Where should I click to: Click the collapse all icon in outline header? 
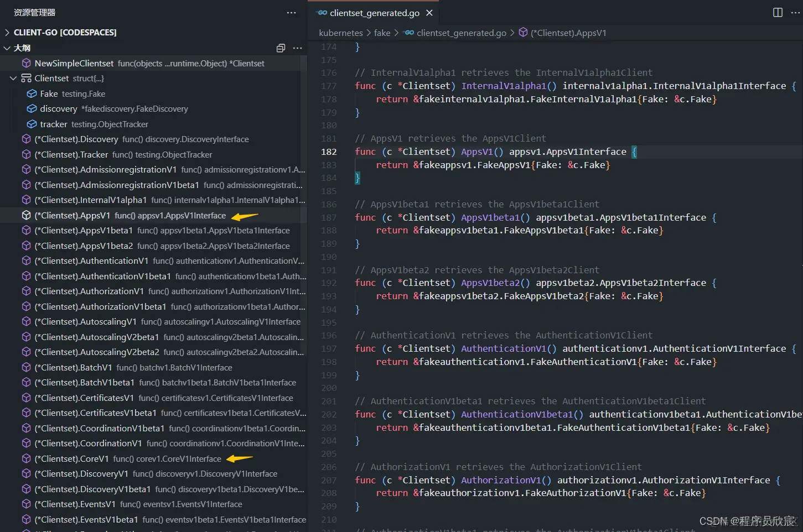point(281,48)
